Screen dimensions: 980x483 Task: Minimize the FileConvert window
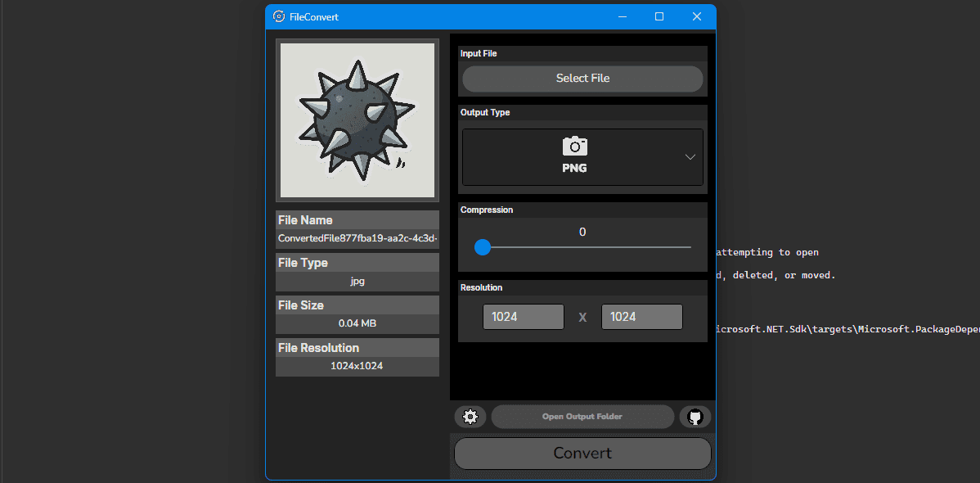622,16
